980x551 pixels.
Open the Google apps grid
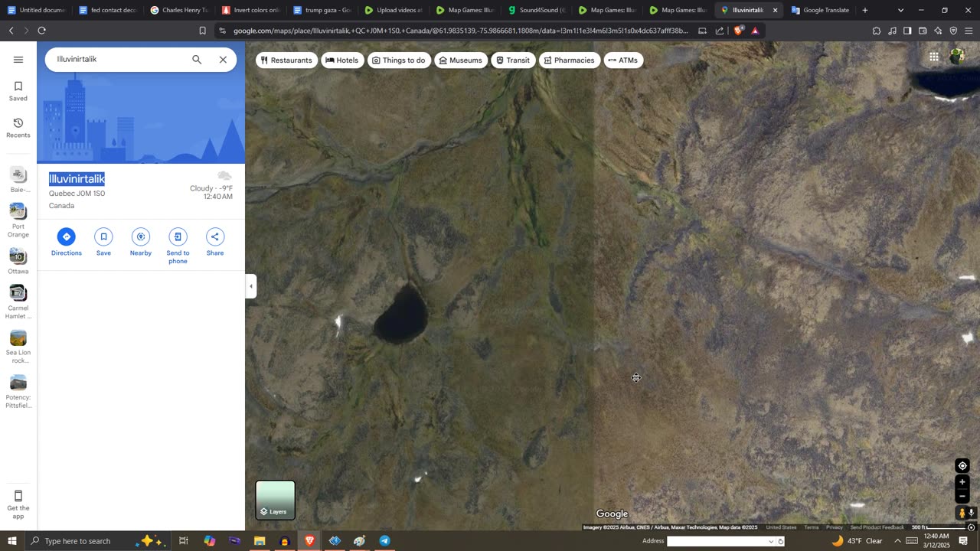click(x=934, y=57)
